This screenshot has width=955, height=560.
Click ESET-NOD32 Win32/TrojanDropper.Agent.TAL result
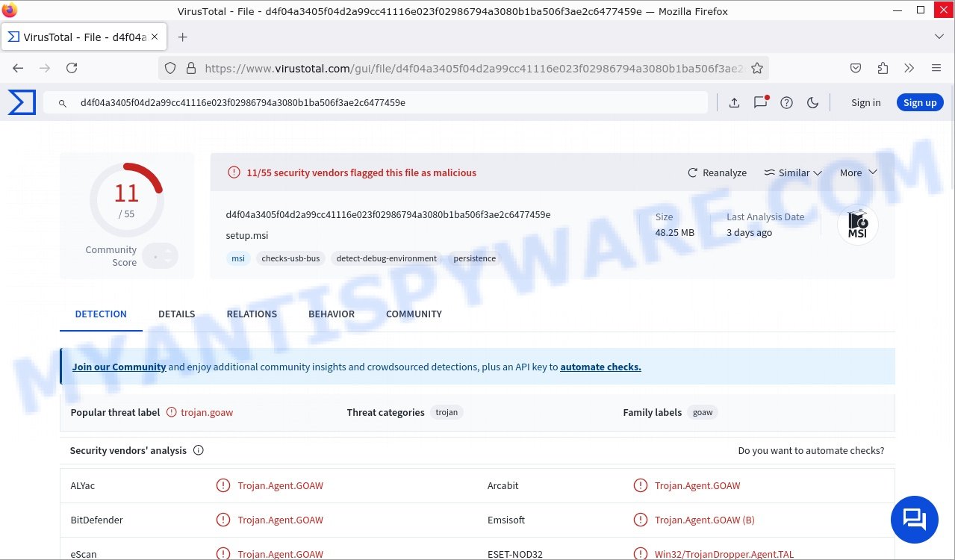click(x=724, y=554)
